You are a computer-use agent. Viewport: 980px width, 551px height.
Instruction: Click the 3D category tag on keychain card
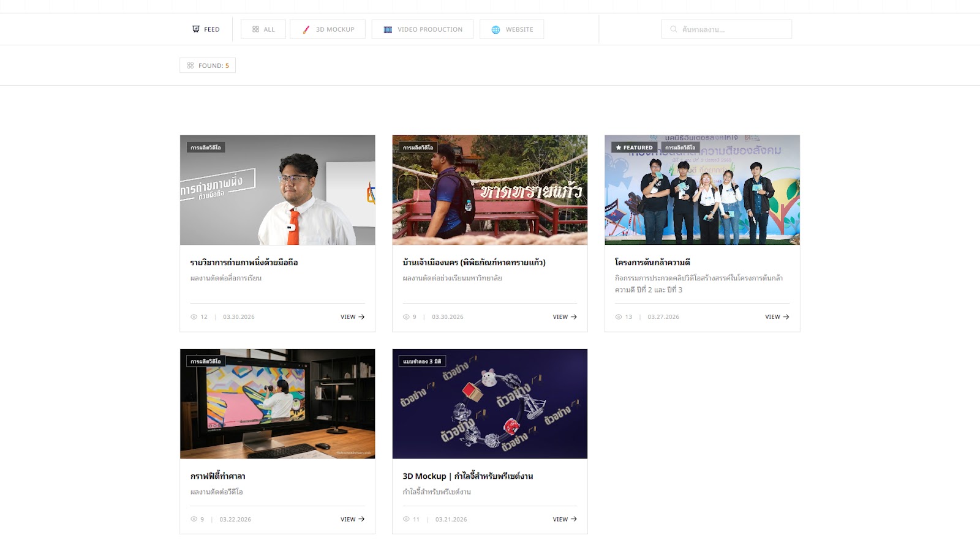coord(422,361)
